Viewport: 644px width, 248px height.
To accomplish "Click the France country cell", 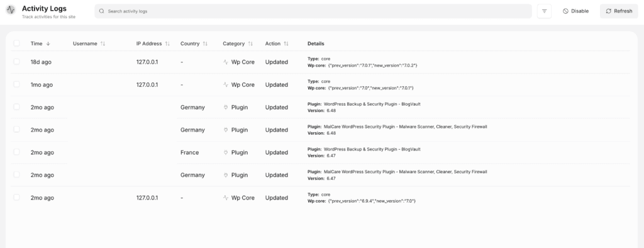I will tap(189, 152).
